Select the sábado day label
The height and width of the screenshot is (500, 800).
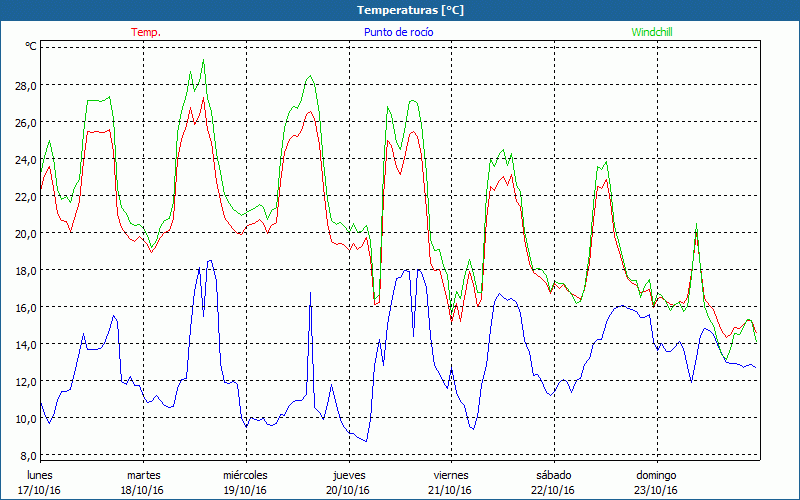[553, 475]
